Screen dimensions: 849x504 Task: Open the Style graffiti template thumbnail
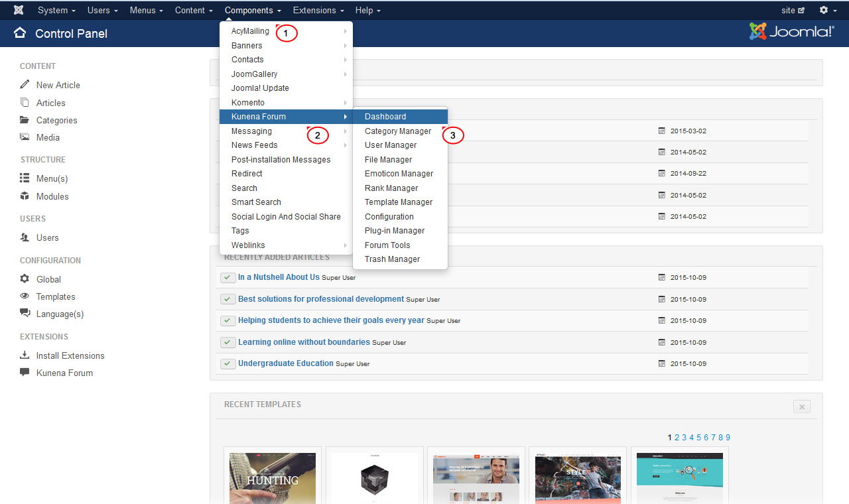click(577, 478)
